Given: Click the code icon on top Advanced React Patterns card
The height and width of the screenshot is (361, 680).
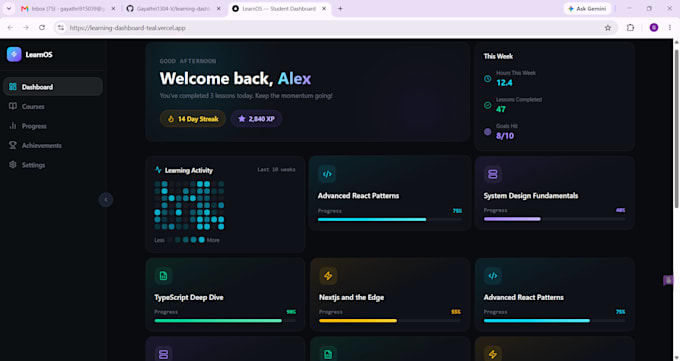Looking at the screenshot, I should click(x=327, y=174).
